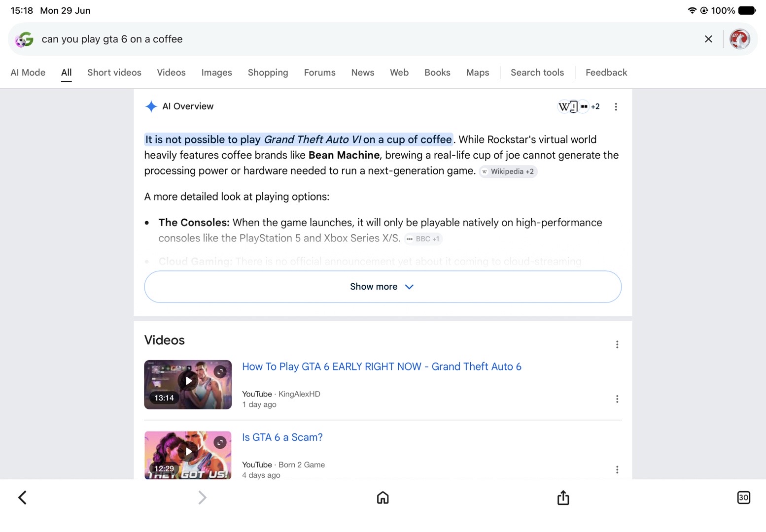
Task: Open Videos section three-dot menu
Action: click(617, 344)
